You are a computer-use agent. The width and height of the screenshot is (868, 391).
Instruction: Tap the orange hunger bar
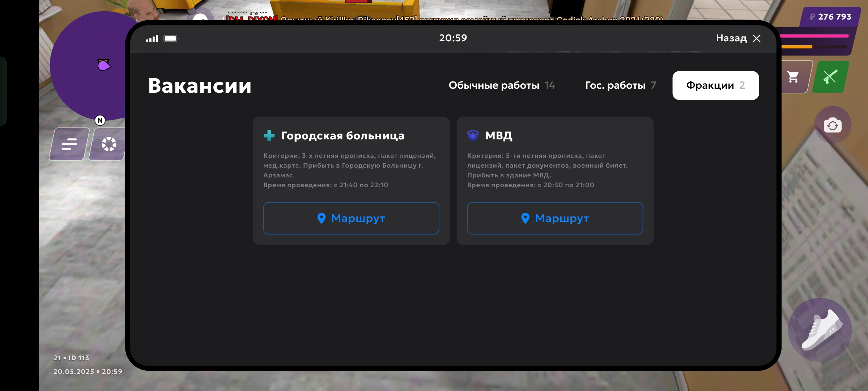[x=797, y=47]
